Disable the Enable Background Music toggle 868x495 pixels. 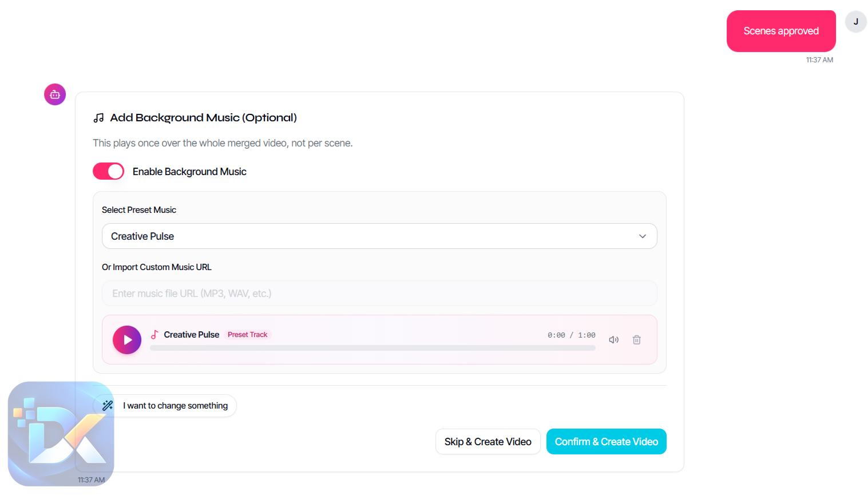click(108, 171)
